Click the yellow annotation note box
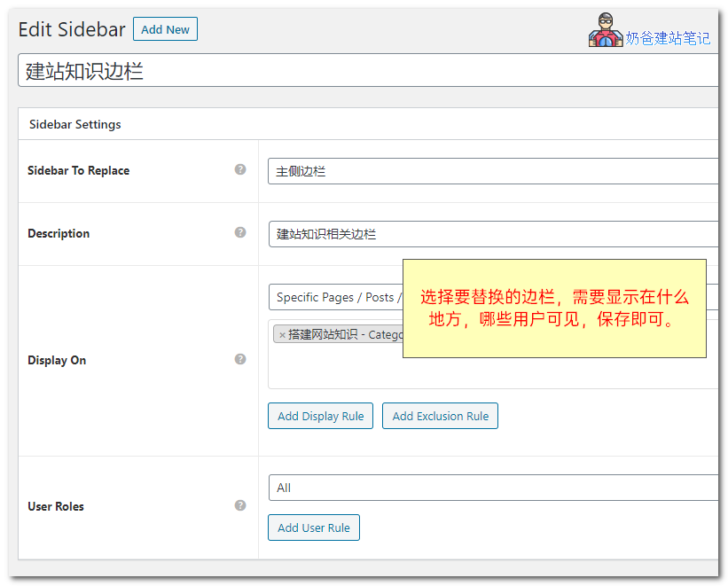This screenshot has width=728, height=586. tap(554, 309)
